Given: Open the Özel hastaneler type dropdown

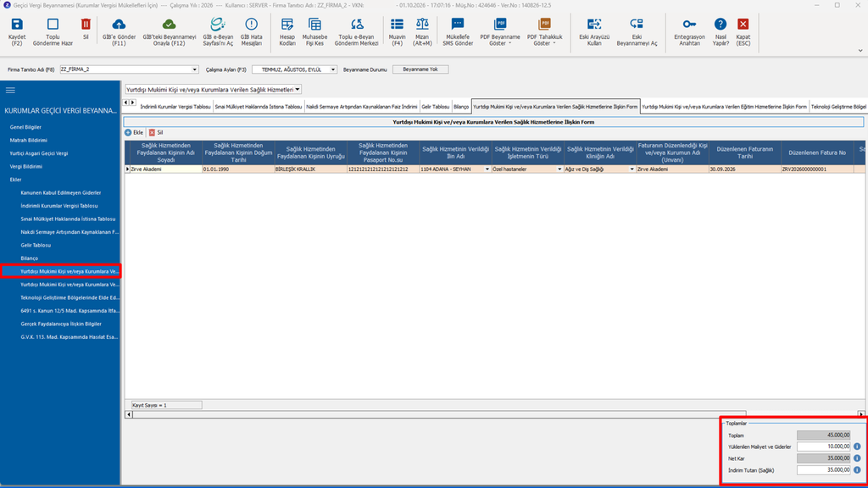Looking at the screenshot, I should click(x=559, y=169).
